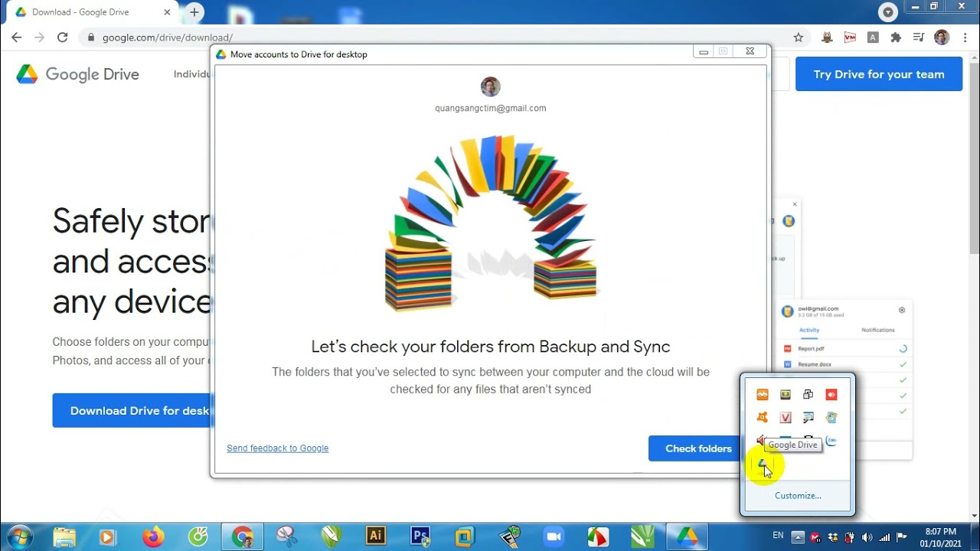
Task: Click Action Center flag icon in tray
Action: point(902,537)
